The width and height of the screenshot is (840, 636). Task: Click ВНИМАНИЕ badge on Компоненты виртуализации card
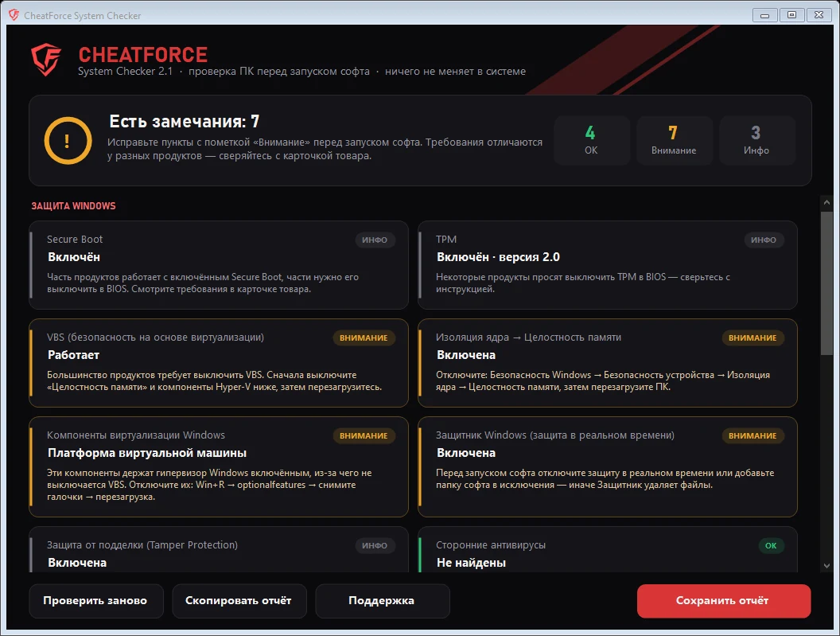[x=364, y=435]
